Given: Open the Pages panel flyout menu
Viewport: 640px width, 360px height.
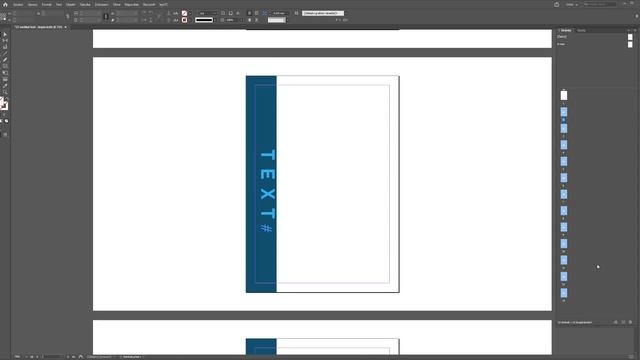Looking at the screenshot, I should point(635,31).
